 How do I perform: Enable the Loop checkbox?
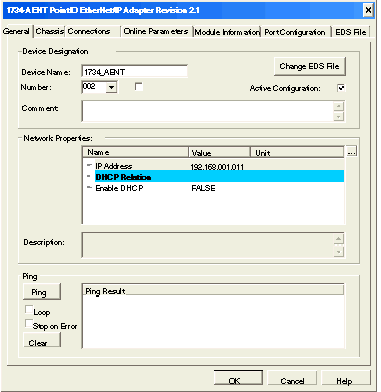tap(29, 310)
